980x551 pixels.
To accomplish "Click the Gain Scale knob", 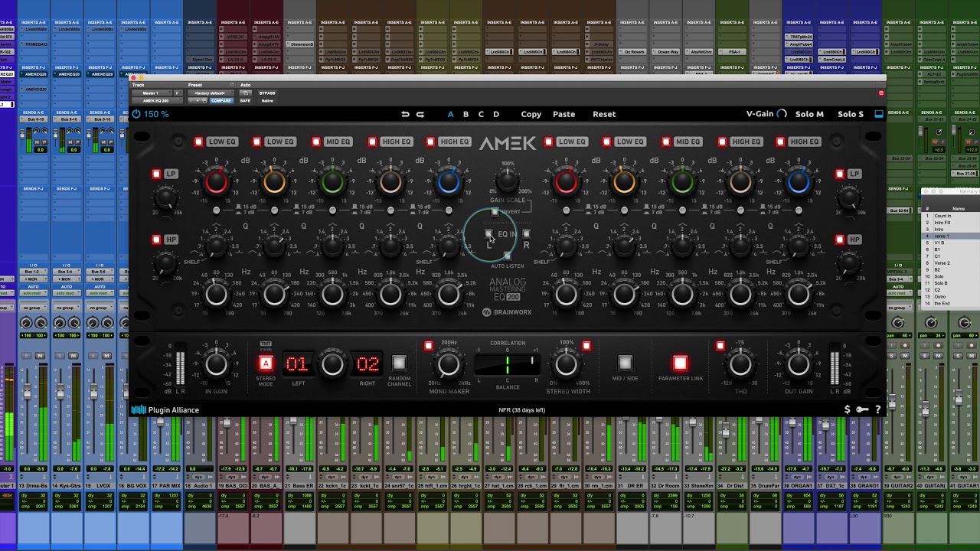I will 507,181.
